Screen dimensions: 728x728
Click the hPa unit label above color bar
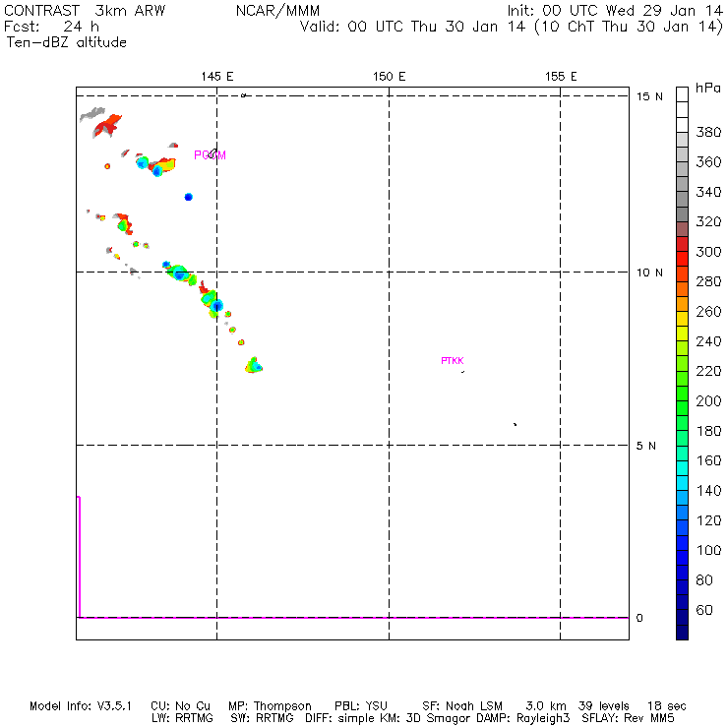coord(708,88)
